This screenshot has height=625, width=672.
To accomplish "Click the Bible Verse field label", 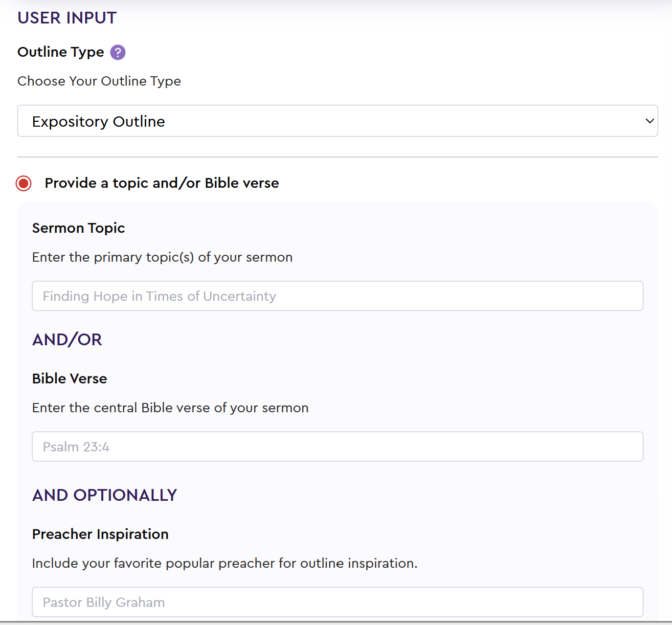I will tap(69, 379).
